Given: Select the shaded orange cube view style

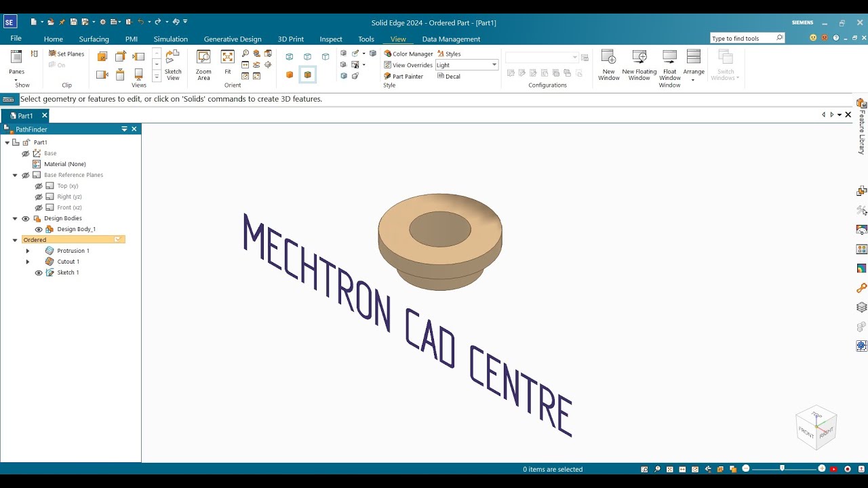Looking at the screenshot, I should click(x=290, y=75).
